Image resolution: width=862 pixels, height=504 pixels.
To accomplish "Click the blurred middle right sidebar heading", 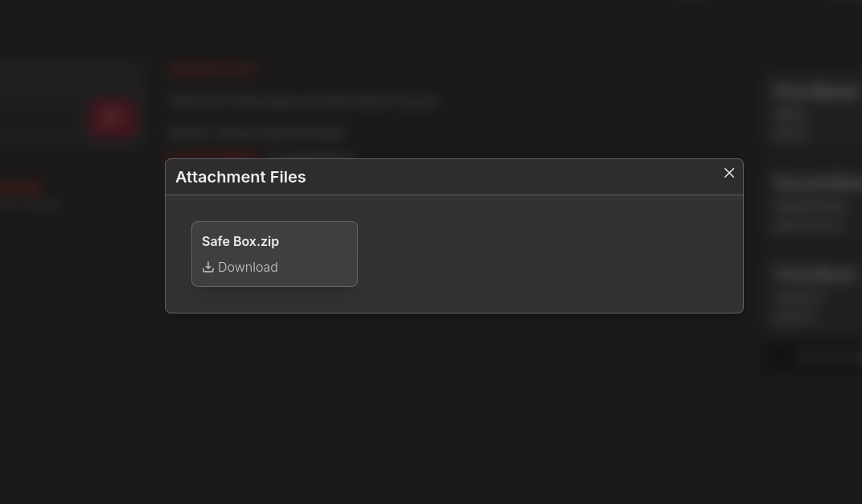I will point(818,183).
